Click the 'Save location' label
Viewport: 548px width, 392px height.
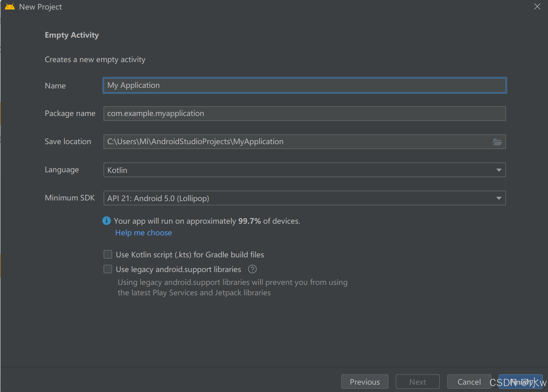click(68, 142)
